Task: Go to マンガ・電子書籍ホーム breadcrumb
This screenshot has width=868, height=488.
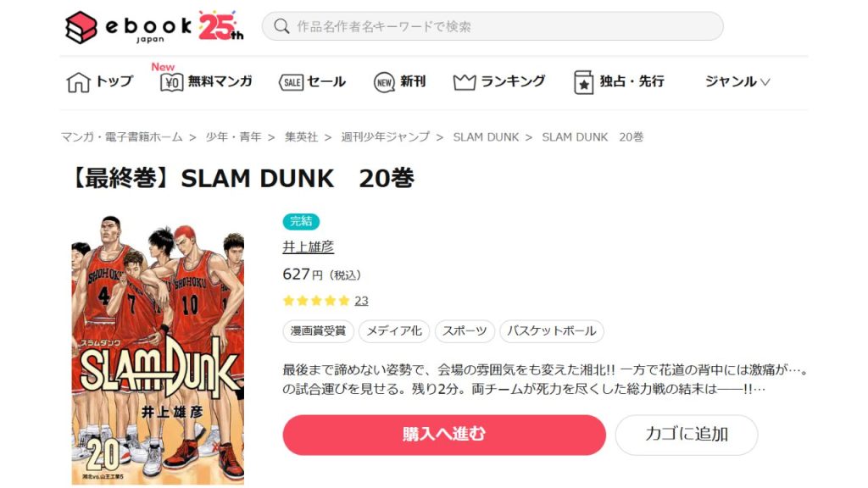Action: 122,137
